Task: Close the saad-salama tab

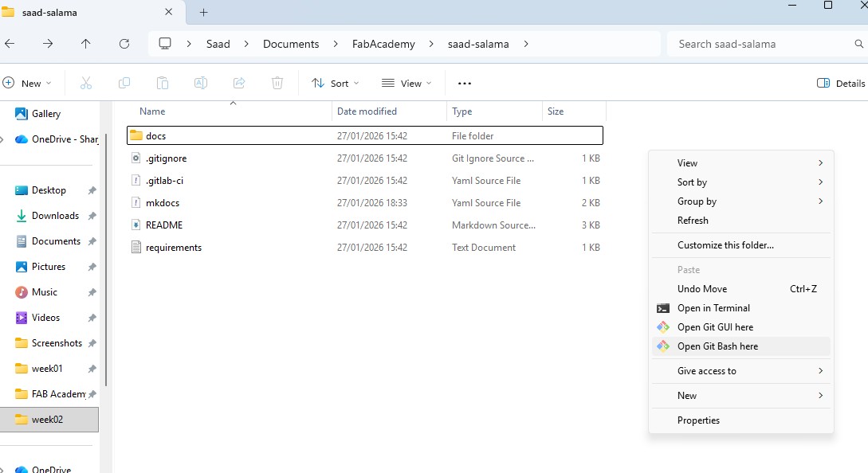Action: pyautogui.click(x=169, y=12)
